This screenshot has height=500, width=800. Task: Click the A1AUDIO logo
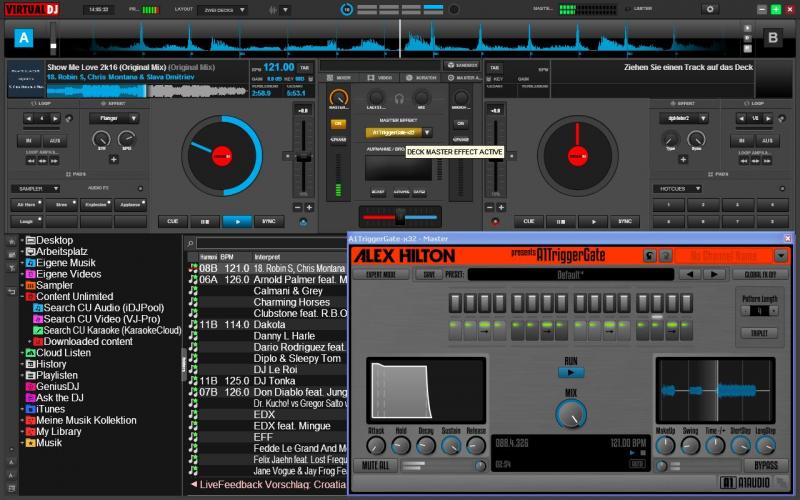pyautogui.click(x=745, y=482)
